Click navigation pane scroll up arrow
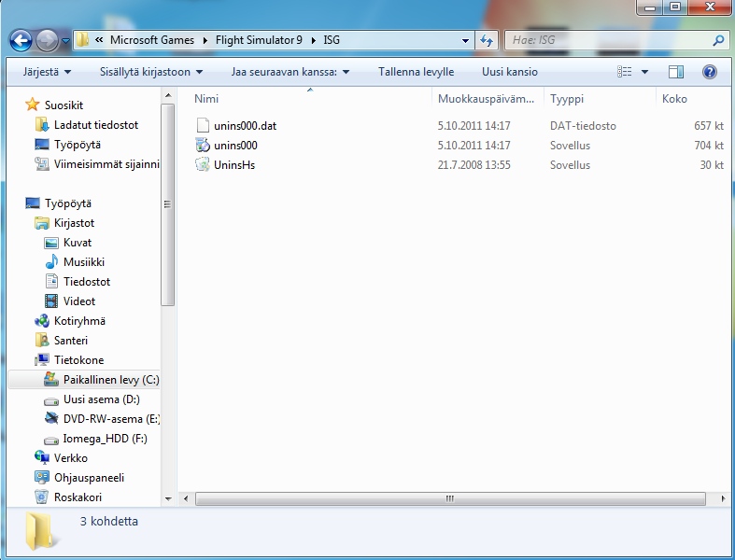 168,95
